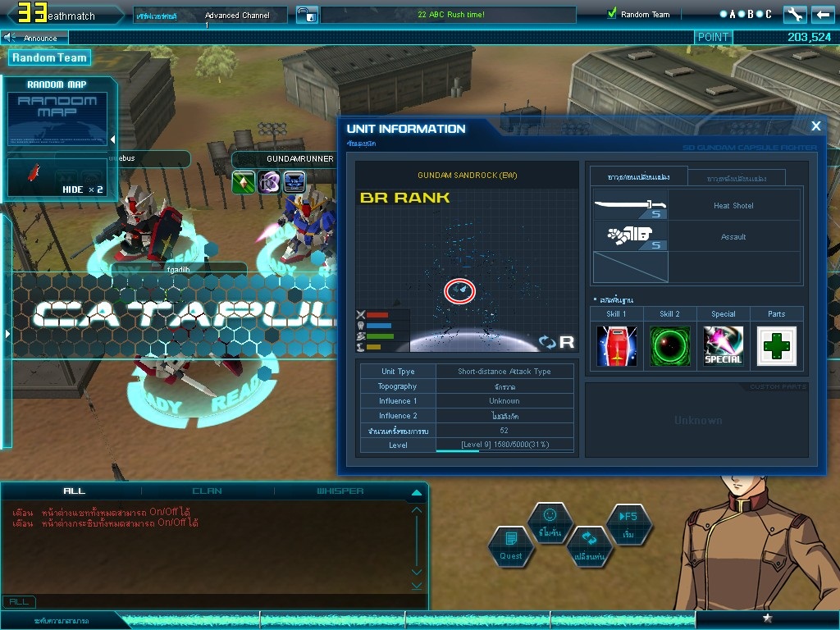This screenshot has width=840, height=630.
Task: Click the room lock icon
Action: click(x=308, y=15)
